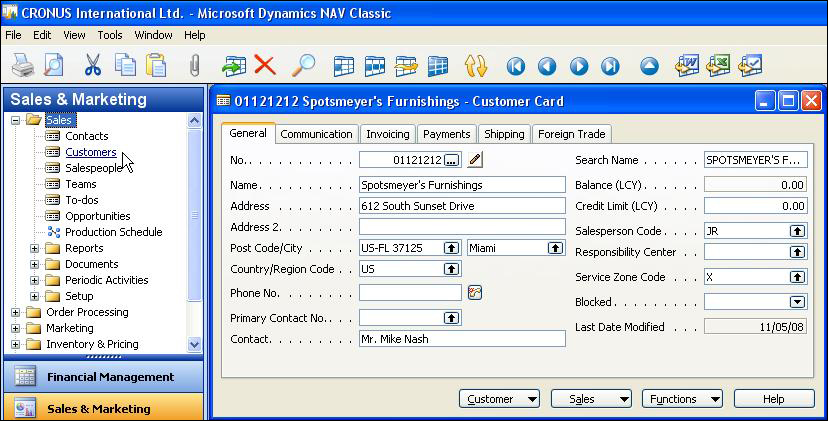Open the Customers list link

91,152
